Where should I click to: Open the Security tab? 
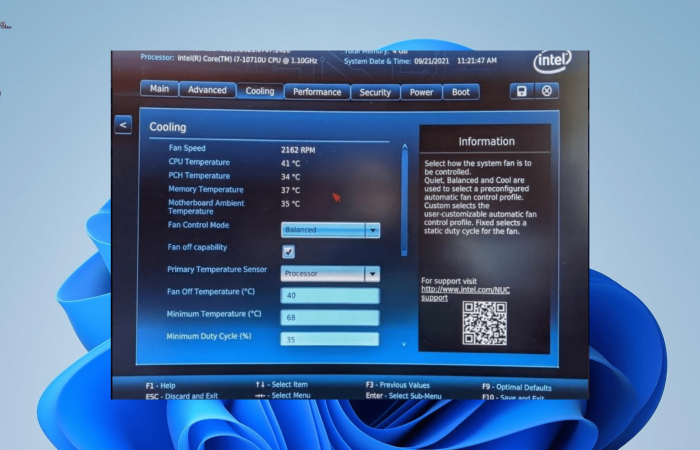tap(375, 92)
